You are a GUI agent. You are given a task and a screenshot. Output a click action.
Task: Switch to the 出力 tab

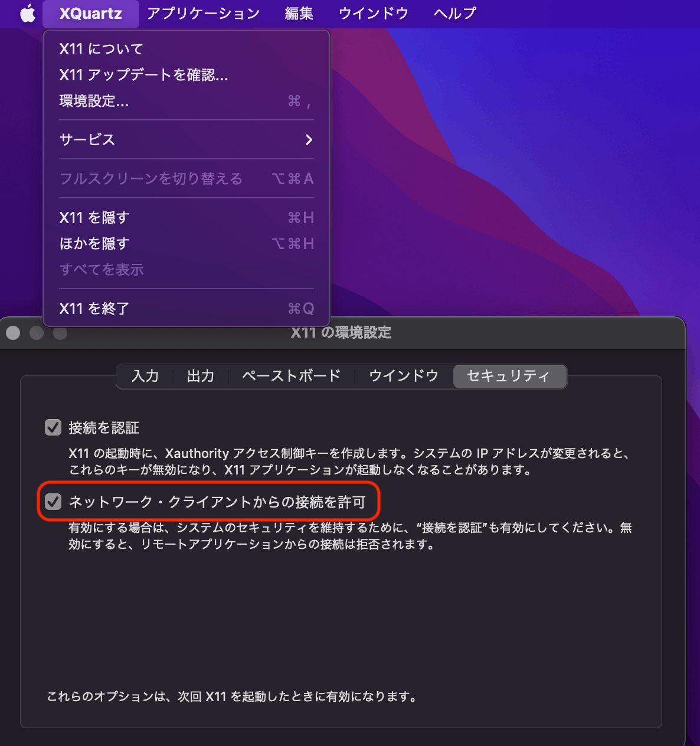201,377
